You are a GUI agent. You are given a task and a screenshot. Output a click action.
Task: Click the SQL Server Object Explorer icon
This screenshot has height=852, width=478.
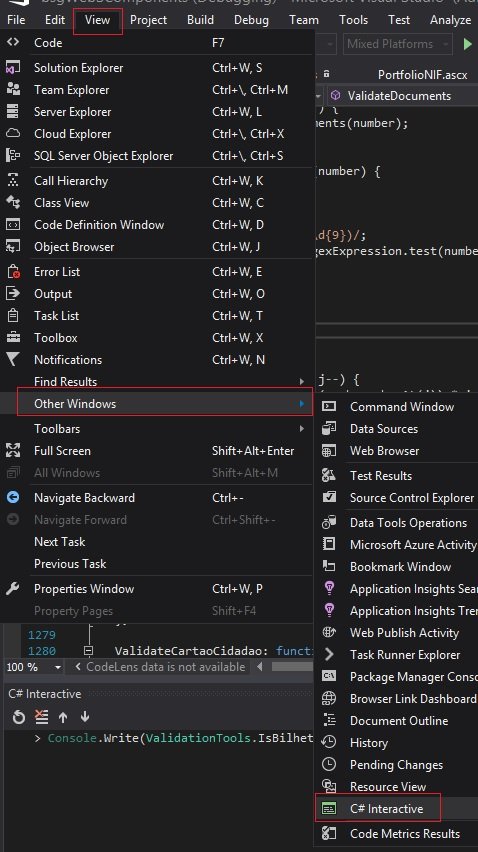[x=13, y=155]
